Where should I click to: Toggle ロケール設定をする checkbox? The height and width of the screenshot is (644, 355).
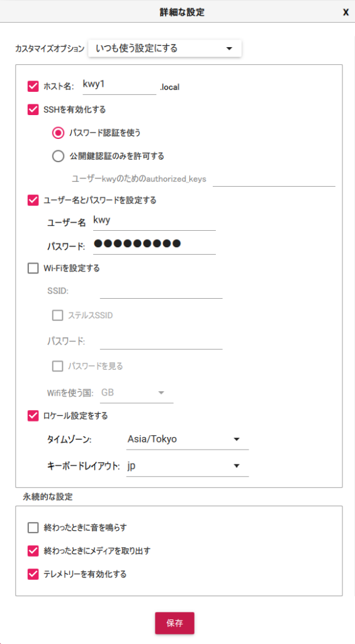point(33,416)
